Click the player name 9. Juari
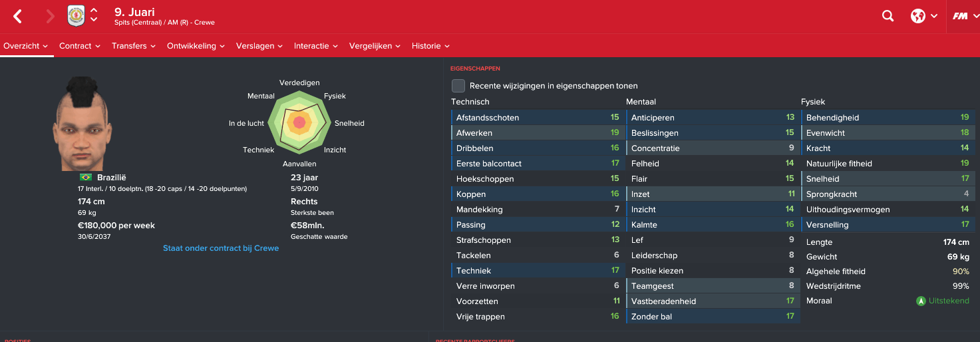 134,12
